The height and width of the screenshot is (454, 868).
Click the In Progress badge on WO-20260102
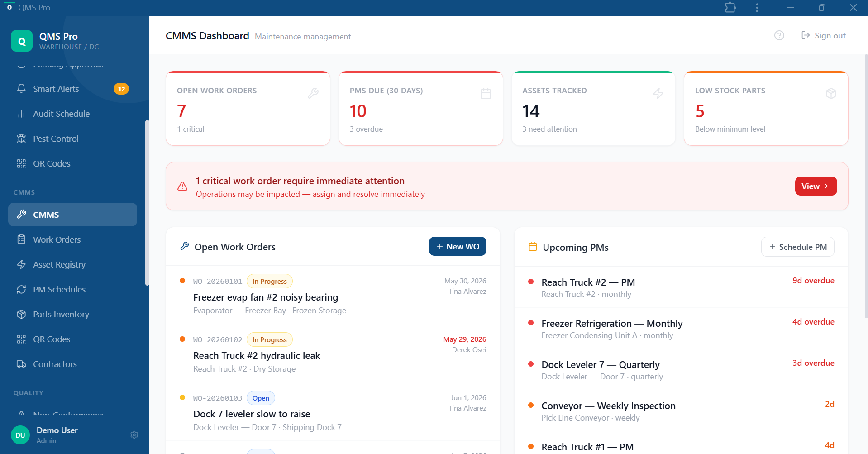pyautogui.click(x=270, y=339)
